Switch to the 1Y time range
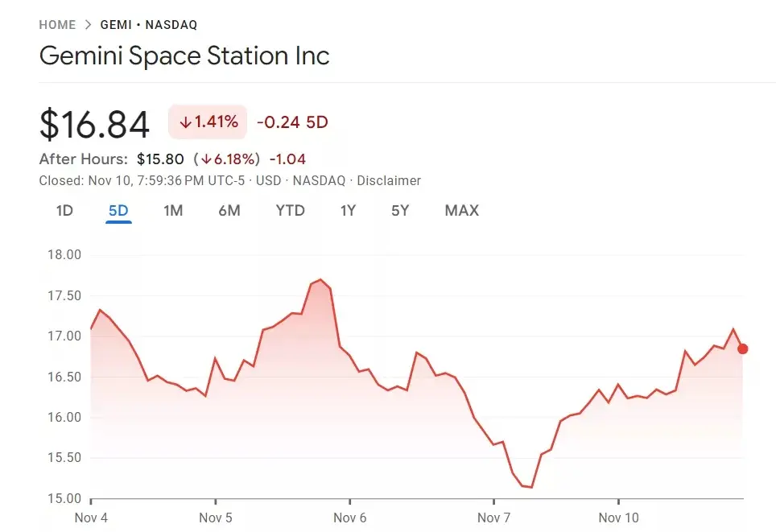 pyautogui.click(x=348, y=211)
